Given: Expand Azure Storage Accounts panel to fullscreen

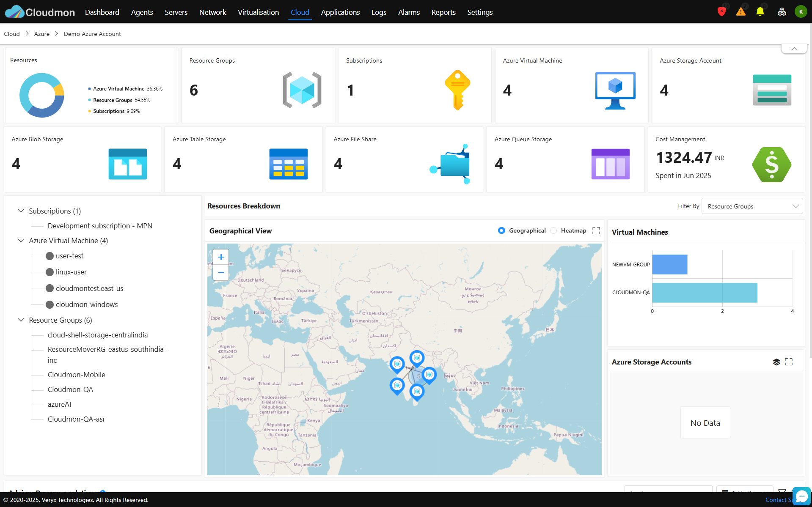Looking at the screenshot, I should point(789,362).
